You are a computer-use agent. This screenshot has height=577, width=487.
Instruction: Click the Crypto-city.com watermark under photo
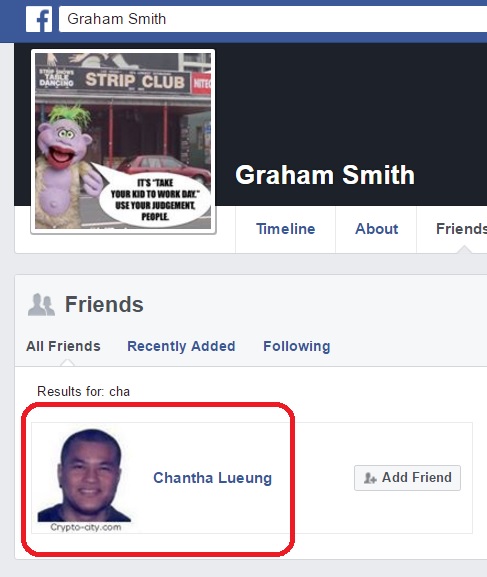pyautogui.click(x=86, y=527)
